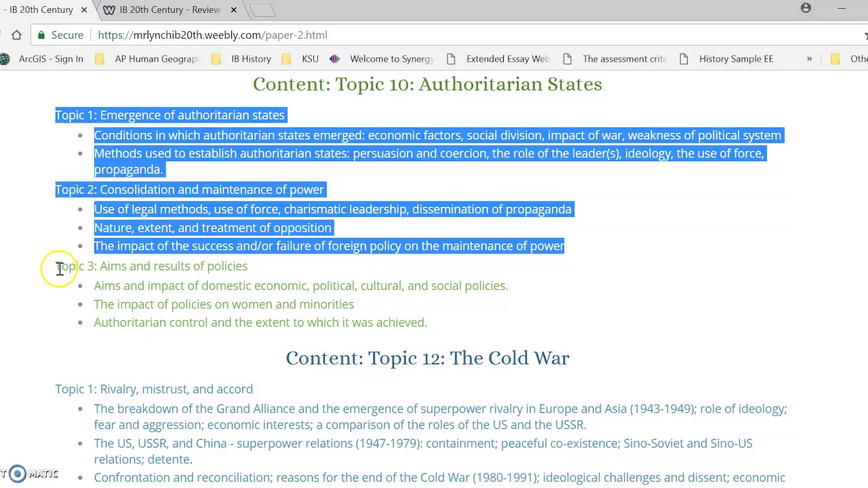Open Other bookmarks folder
Image resolution: width=868 pixels, height=488 pixels.
[x=849, y=59]
